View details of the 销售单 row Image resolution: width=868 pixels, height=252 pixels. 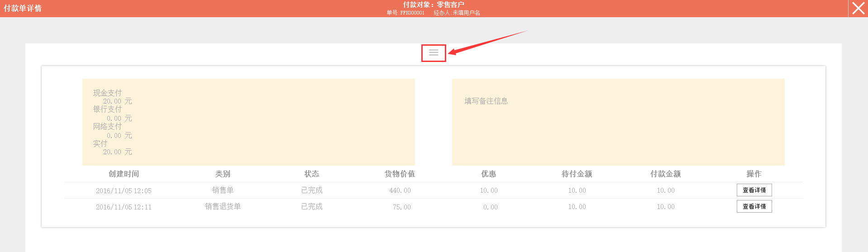754,190
